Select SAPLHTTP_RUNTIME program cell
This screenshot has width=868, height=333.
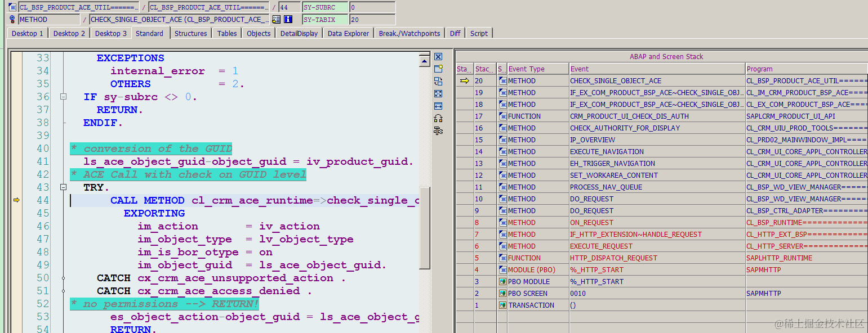pos(807,258)
